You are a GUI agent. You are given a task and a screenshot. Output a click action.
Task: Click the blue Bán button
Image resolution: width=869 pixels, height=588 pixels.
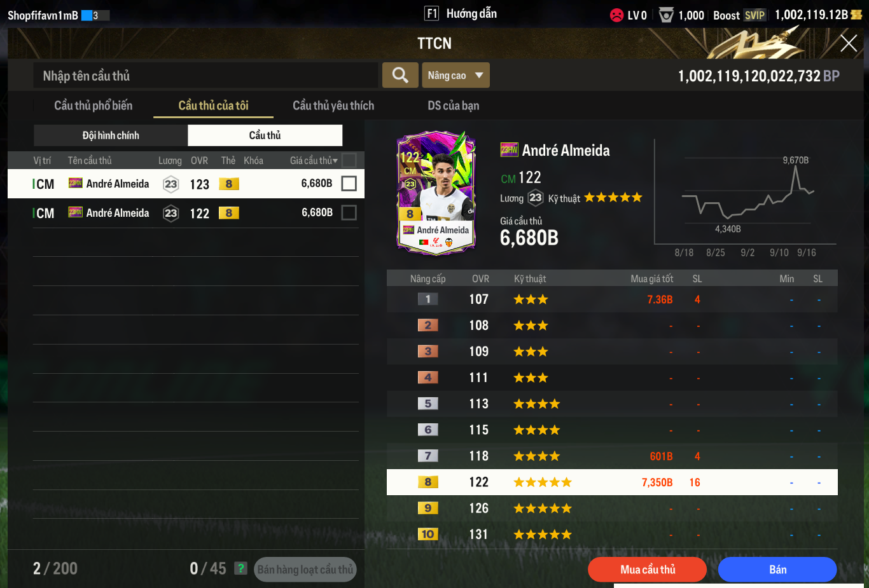(777, 570)
